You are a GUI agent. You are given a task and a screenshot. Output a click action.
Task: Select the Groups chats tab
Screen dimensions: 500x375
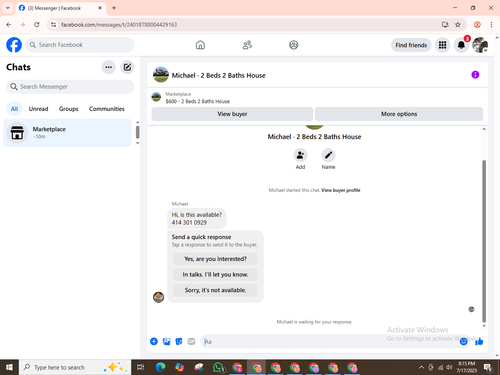point(68,109)
